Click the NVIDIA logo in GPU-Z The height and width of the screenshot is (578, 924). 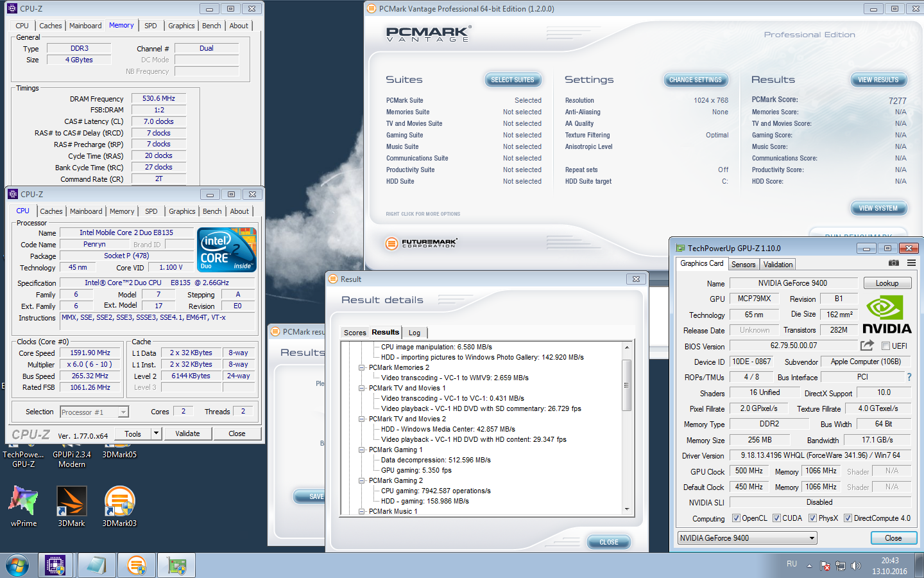click(887, 315)
